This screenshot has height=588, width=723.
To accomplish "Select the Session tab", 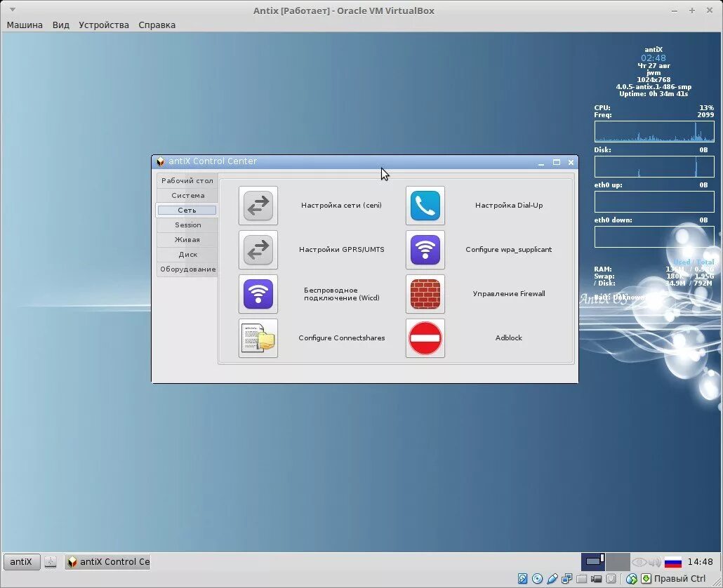I will pyautogui.click(x=187, y=225).
